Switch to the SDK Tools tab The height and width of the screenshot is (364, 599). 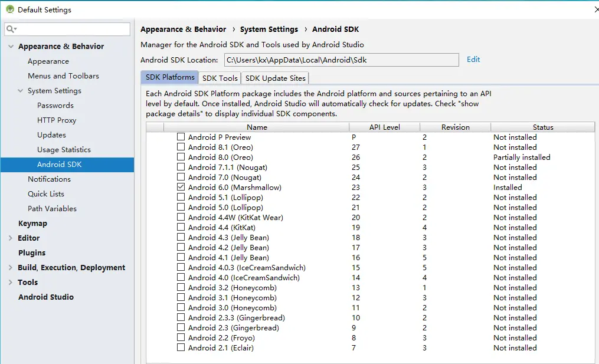pyautogui.click(x=220, y=78)
